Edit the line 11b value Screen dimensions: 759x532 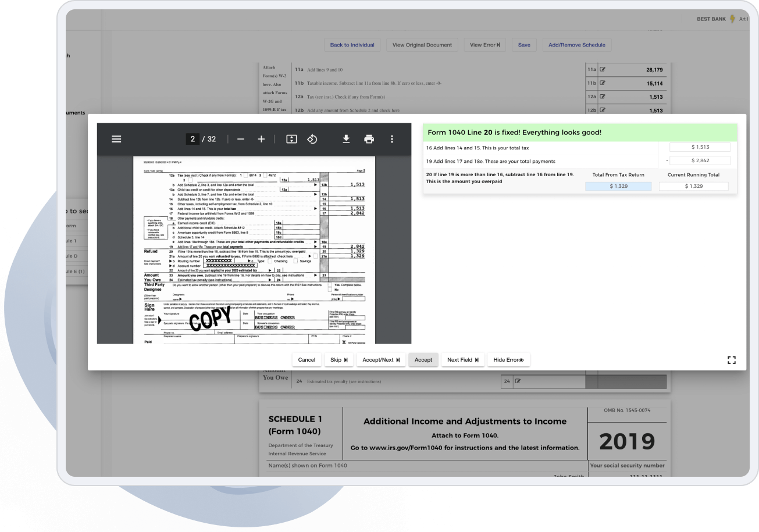[603, 83]
